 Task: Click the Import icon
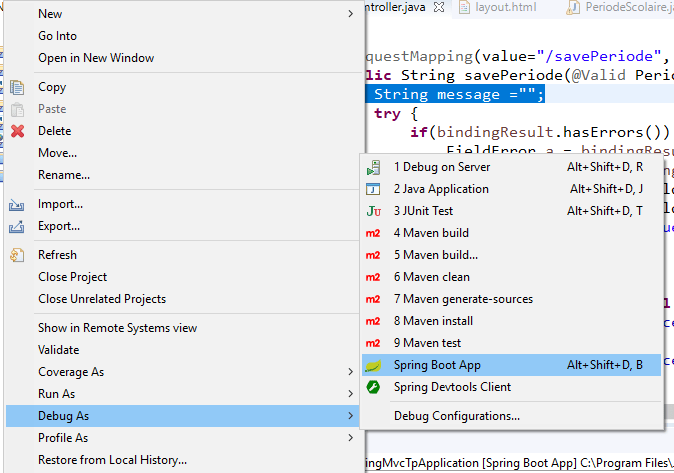tap(16, 205)
